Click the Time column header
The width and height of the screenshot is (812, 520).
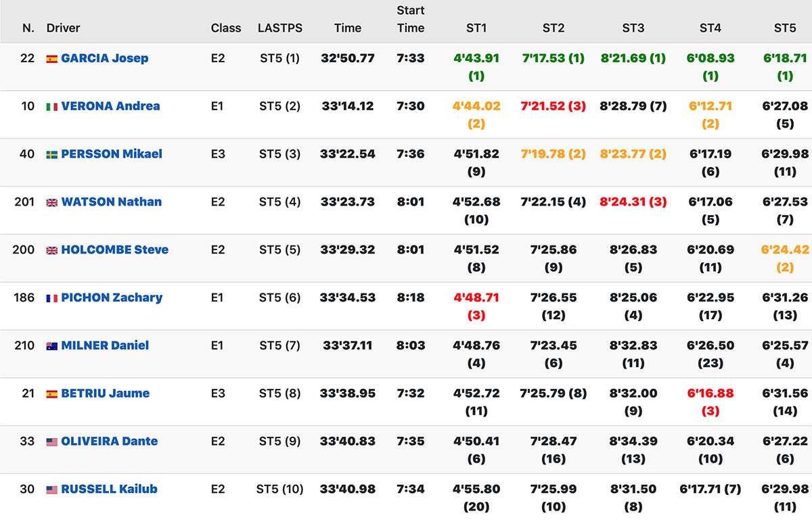(348, 28)
